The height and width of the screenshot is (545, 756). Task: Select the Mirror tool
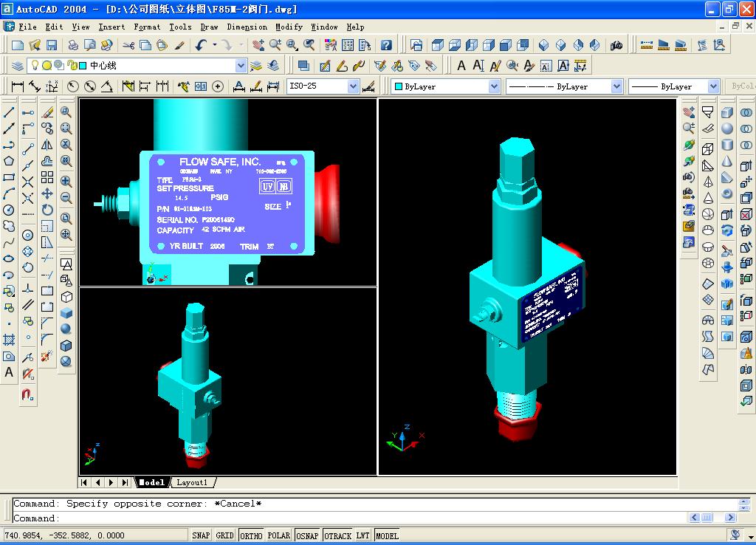point(47,145)
